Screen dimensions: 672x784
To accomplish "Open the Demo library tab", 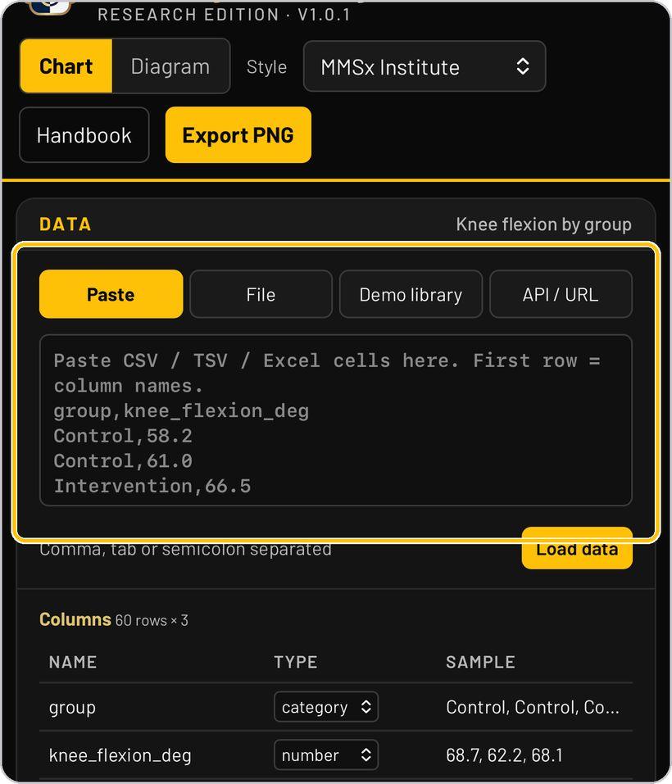I will (411, 294).
